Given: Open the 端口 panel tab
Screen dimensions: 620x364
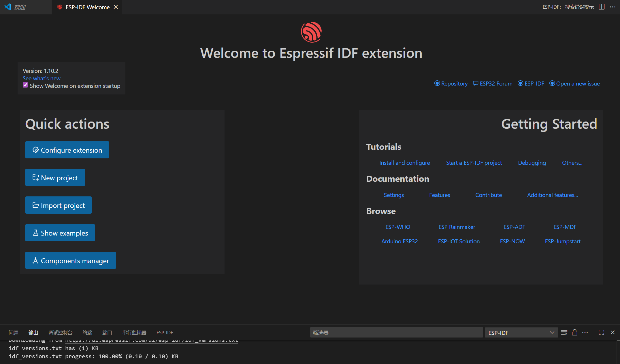Looking at the screenshot, I should 107,333.
